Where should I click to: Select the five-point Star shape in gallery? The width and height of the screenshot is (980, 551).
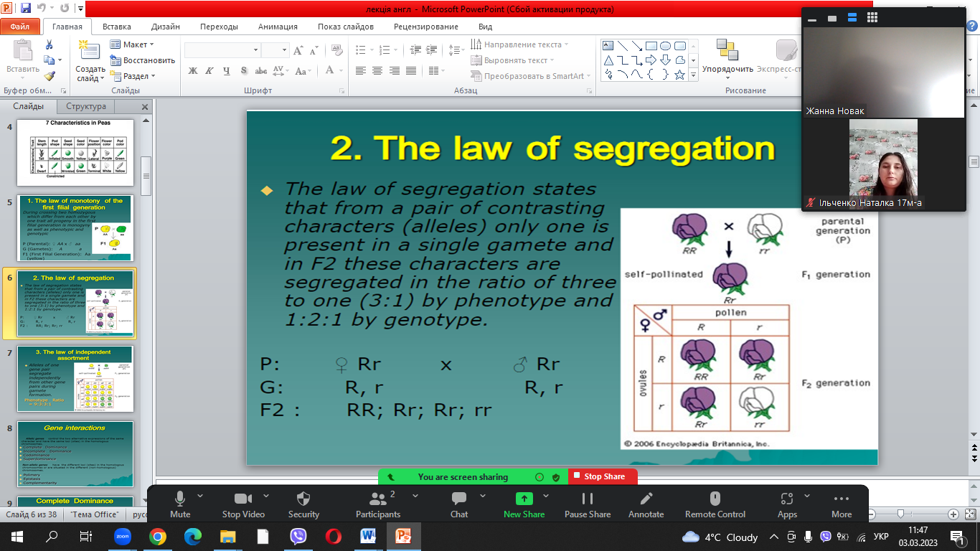pyautogui.click(x=679, y=75)
